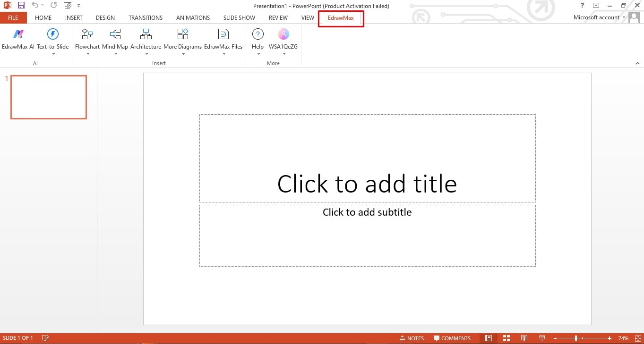The image size is (644, 344).
Task: Toggle the NOTES pane
Action: click(x=412, y=338)
